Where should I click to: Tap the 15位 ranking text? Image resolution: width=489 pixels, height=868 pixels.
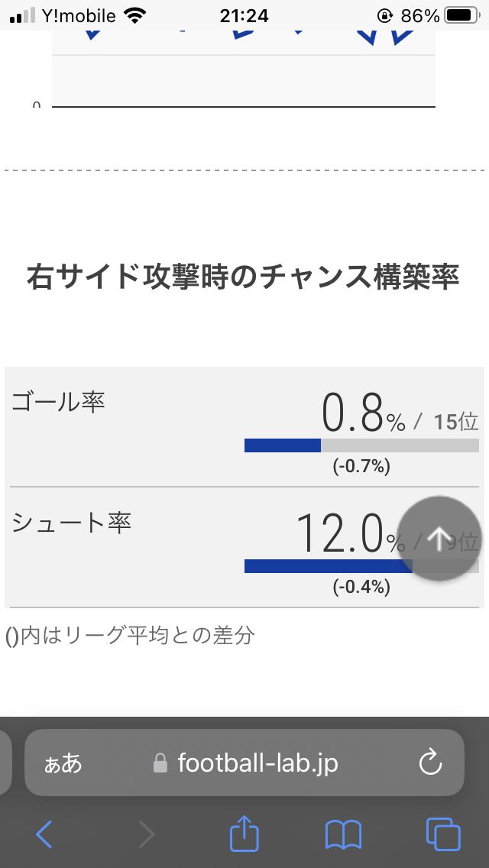click(x=455, y=422)
